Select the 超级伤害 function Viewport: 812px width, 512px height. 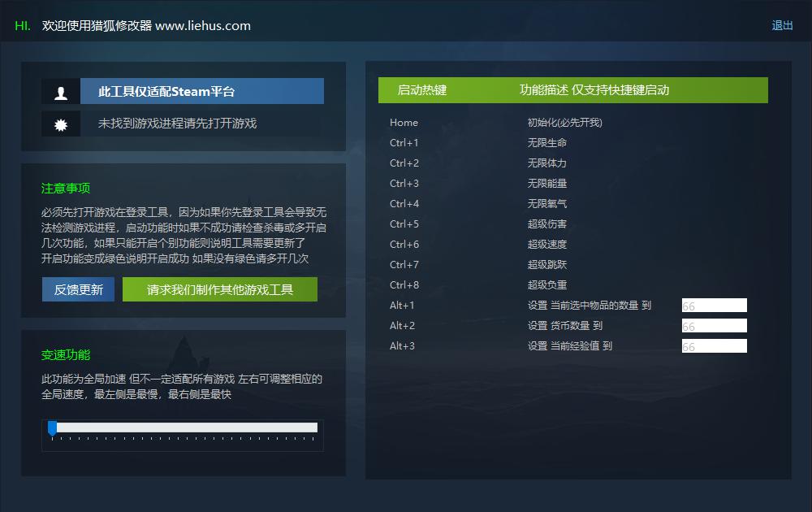pos(546,223)
